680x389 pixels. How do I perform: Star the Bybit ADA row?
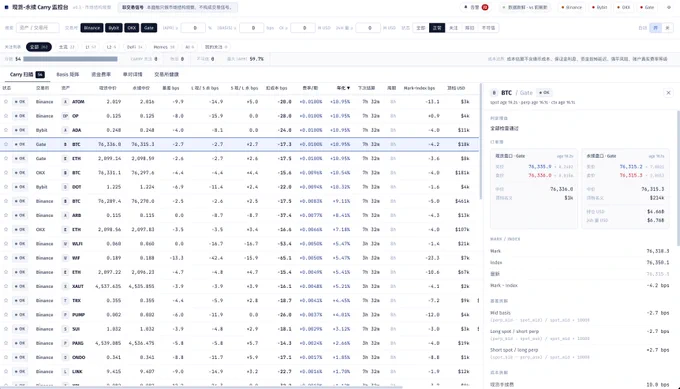pyautogui.click(x=6, y=130)
